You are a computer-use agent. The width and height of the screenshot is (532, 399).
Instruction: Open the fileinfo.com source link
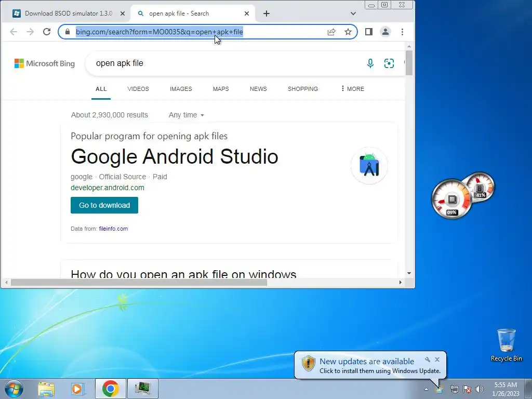click(x=113, y=229)
